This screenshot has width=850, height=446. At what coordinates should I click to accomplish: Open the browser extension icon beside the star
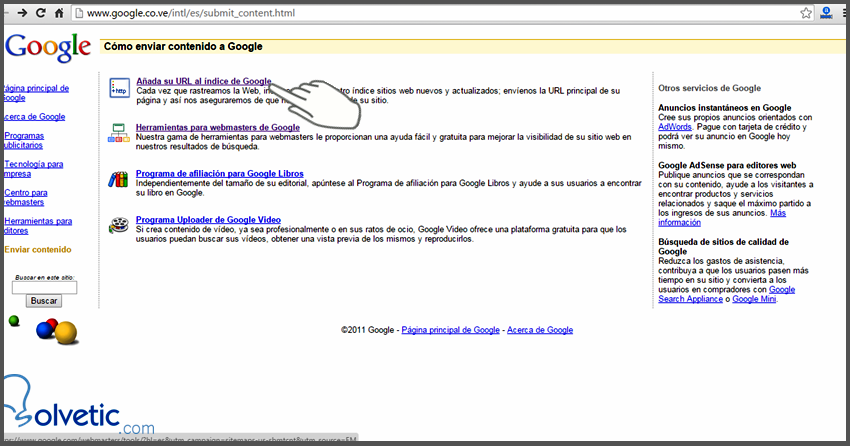[826, 13]
